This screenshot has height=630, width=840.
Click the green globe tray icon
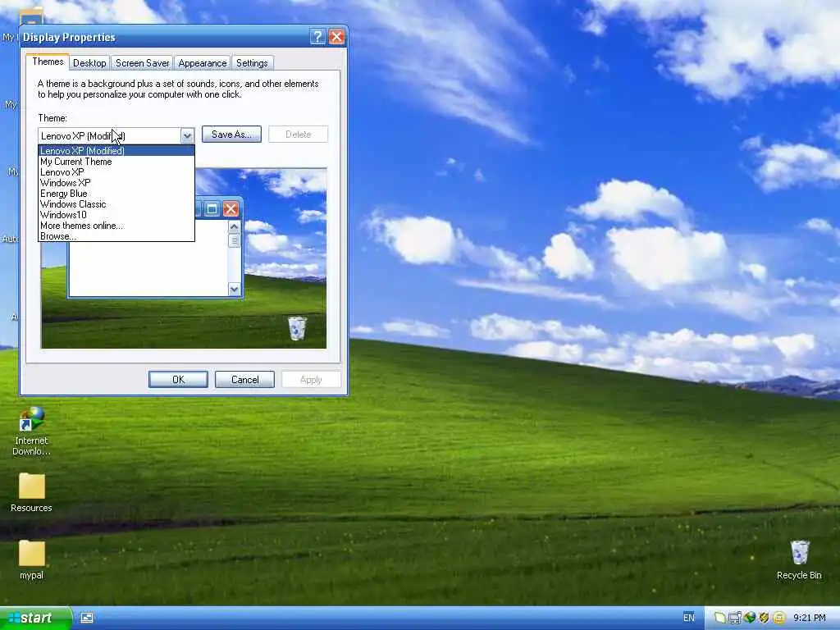click(750, 618)
